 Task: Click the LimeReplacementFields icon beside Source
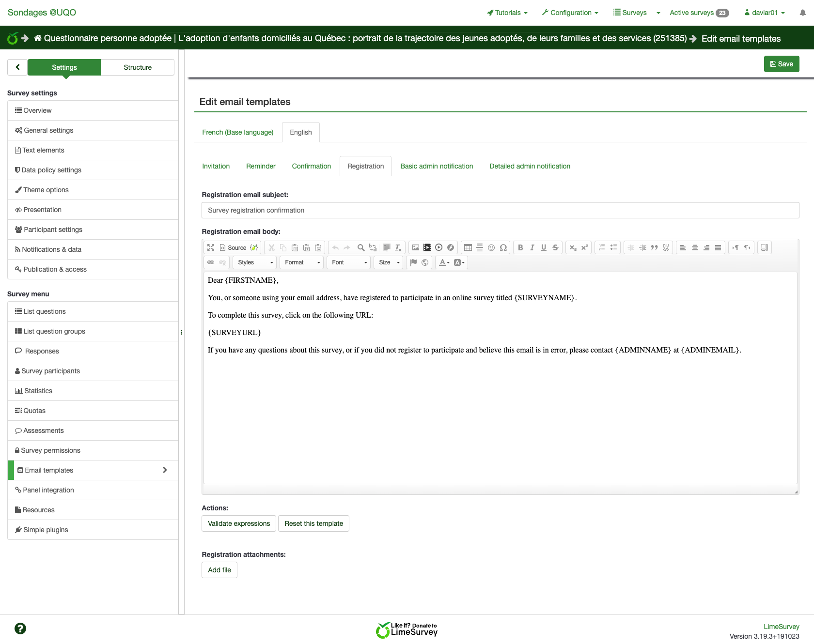click(x=254, y=247)
